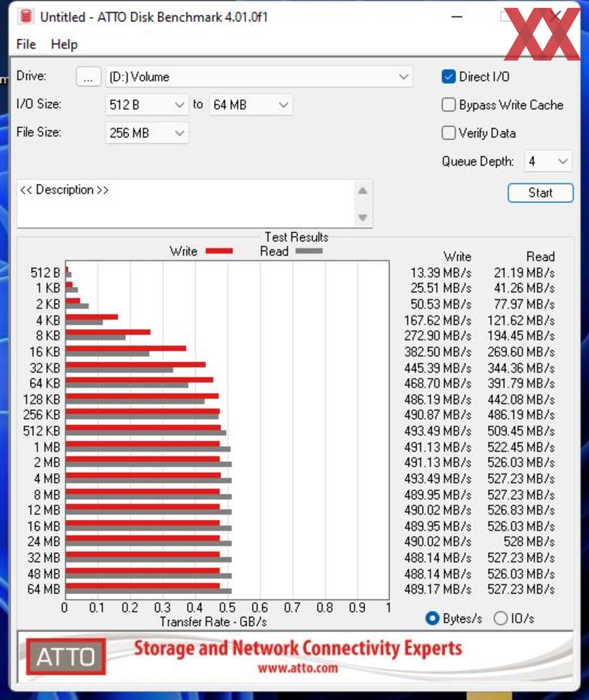The image size is (589, 700).
Task: Open the Help menu
Action: [x=64, y=44]
